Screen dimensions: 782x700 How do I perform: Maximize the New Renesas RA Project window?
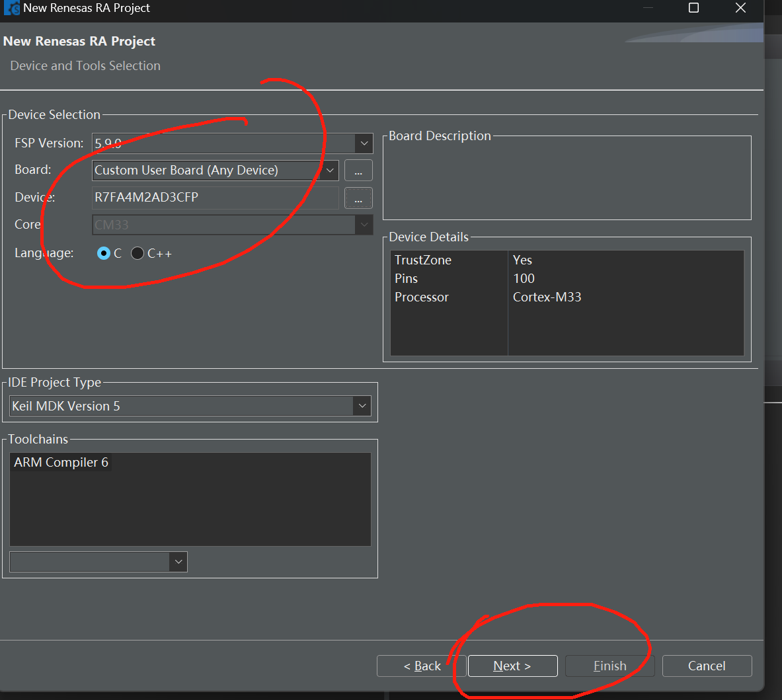pos(693,7)
